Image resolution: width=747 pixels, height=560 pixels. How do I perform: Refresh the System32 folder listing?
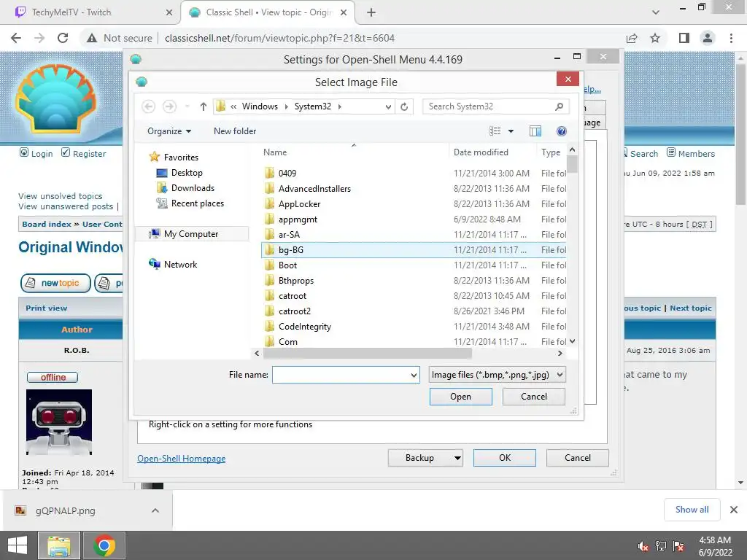[x=404, y=106]
